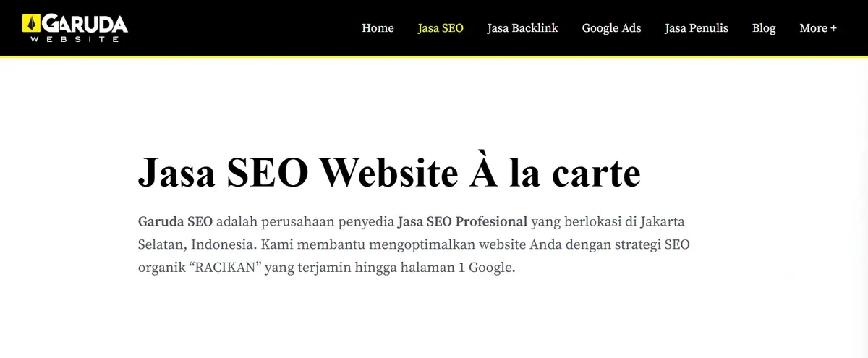Visit the Jasa Penulis page
868x358 pixels.
pos(697,28)
